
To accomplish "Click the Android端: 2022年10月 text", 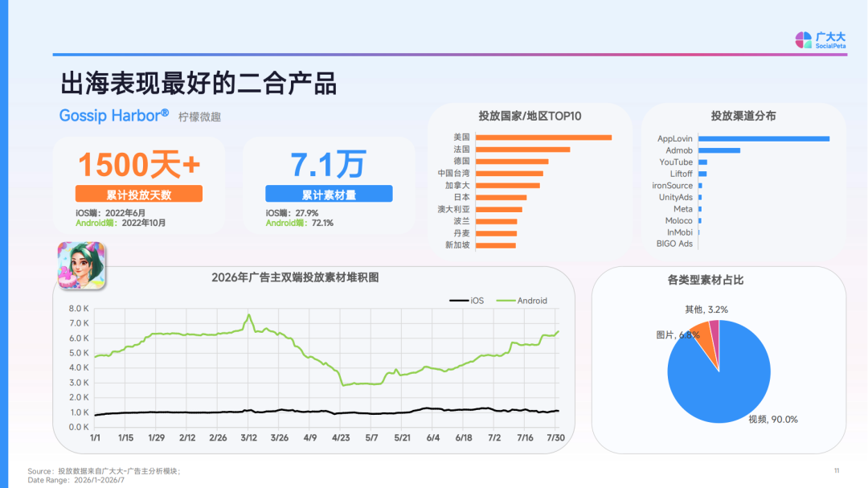I will (x=121, y=223).
